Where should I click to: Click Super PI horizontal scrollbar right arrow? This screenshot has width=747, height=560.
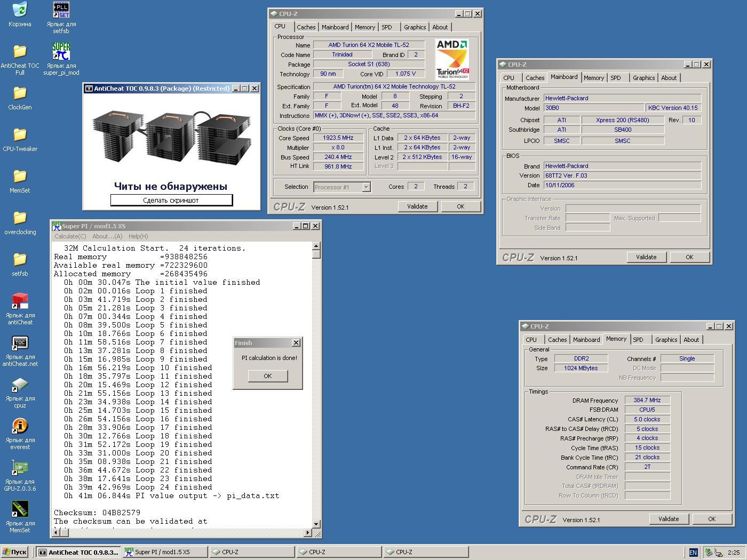[308, 533]
